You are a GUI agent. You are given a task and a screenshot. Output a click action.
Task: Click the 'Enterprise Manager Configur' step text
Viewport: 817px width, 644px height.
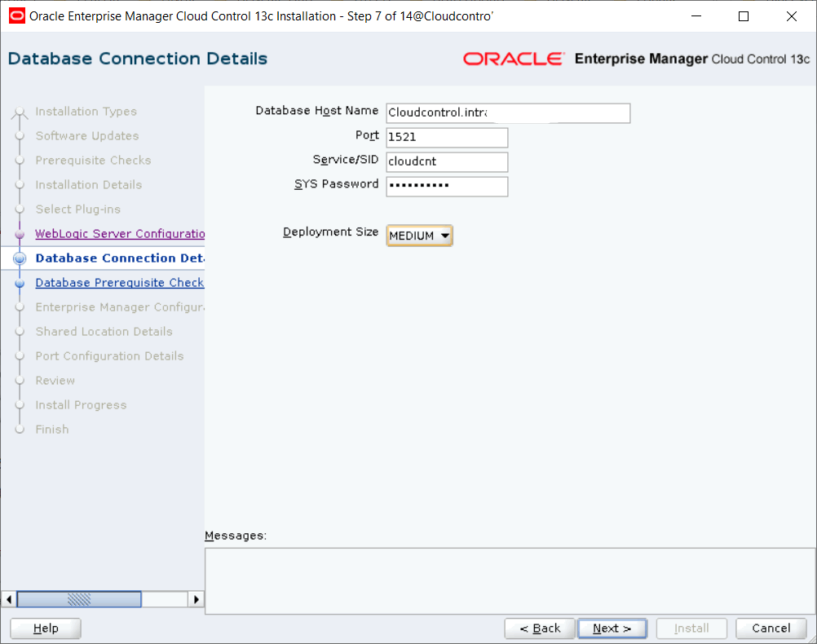[x=120, y=307]
